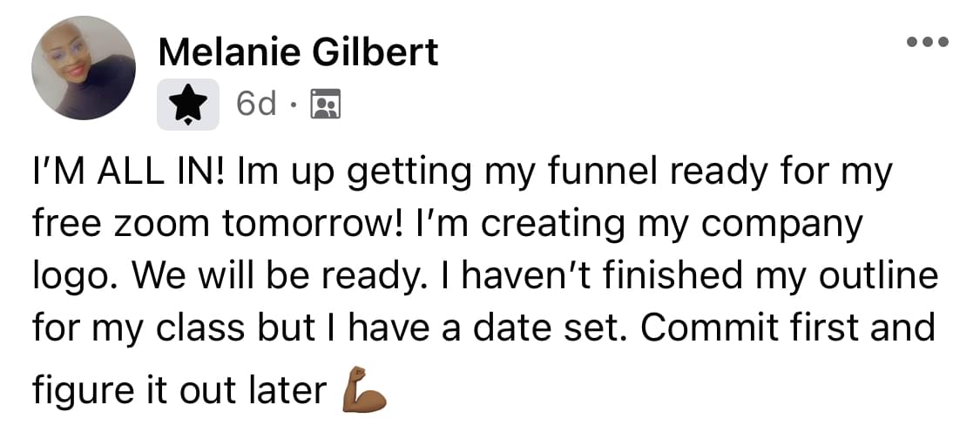This screenshot has width=980, height=439.
Task: Open the Melanie Gilbert name link
Action: click(298, 52)
